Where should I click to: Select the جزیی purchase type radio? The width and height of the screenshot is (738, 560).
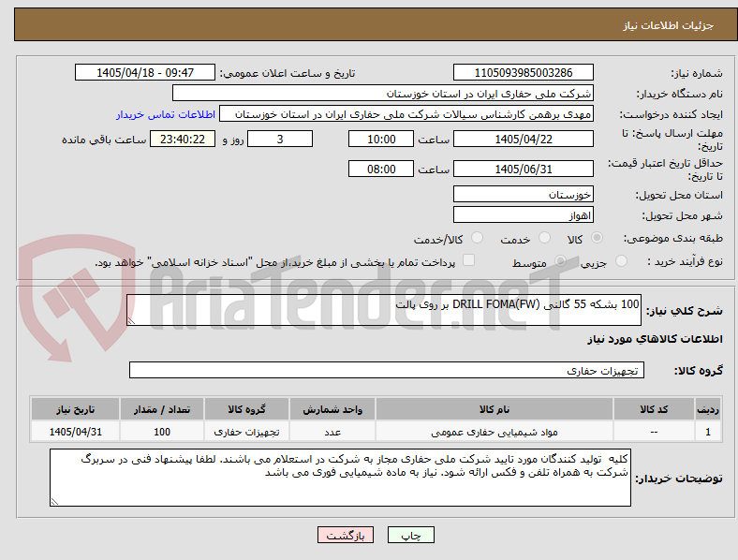coord(621,260)
